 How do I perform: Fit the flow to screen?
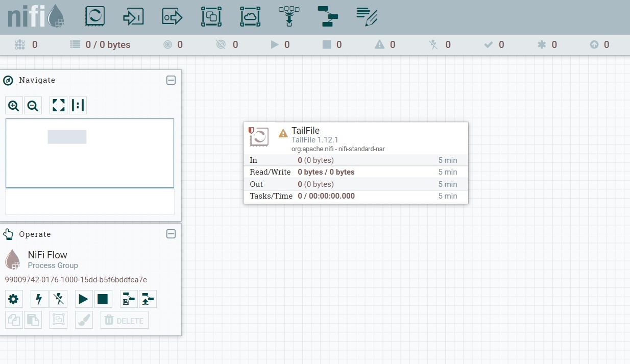point(59,106)
